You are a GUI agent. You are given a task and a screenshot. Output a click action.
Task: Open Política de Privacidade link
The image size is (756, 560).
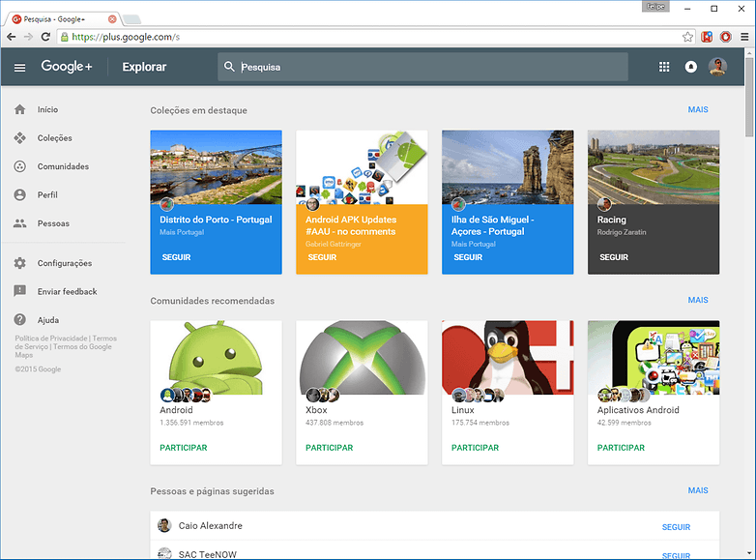coord(51,339)
